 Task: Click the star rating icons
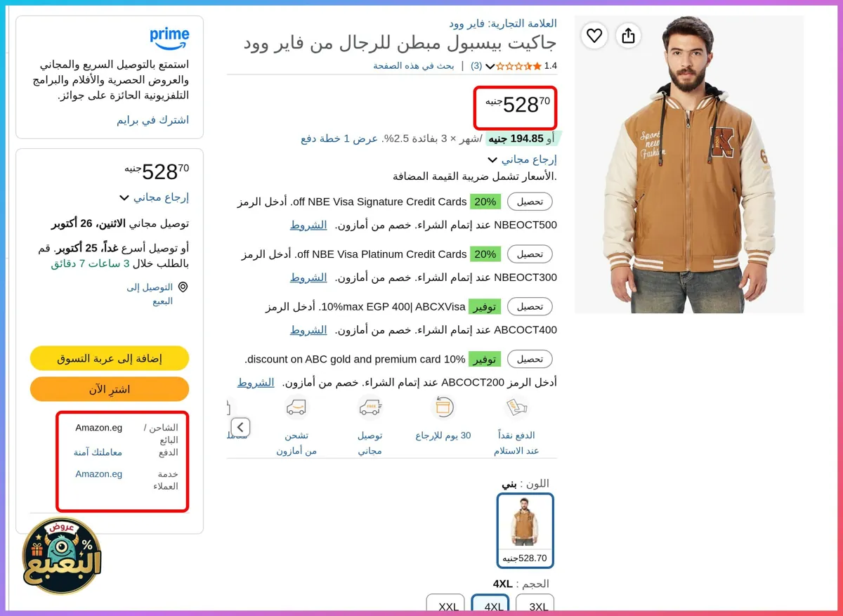point(519,66)
